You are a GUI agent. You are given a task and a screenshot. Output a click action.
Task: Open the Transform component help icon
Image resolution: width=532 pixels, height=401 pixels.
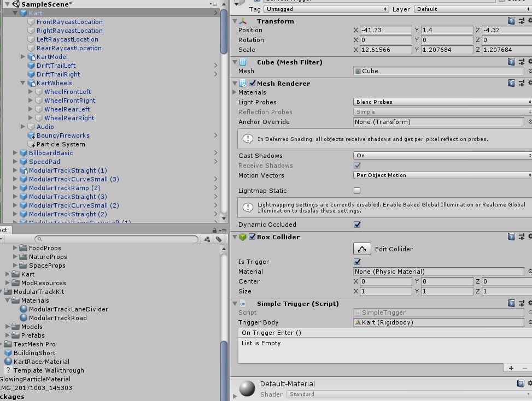[511, 21]
